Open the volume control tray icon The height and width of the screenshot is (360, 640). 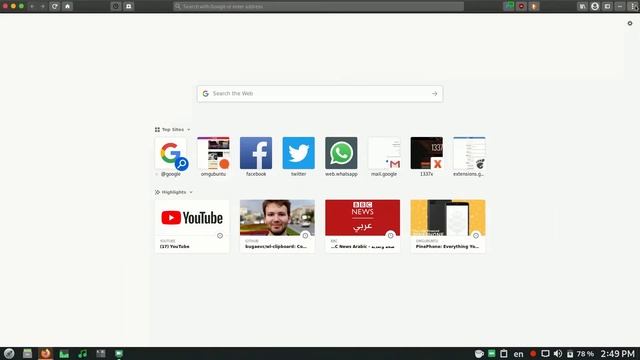point(558,353)
